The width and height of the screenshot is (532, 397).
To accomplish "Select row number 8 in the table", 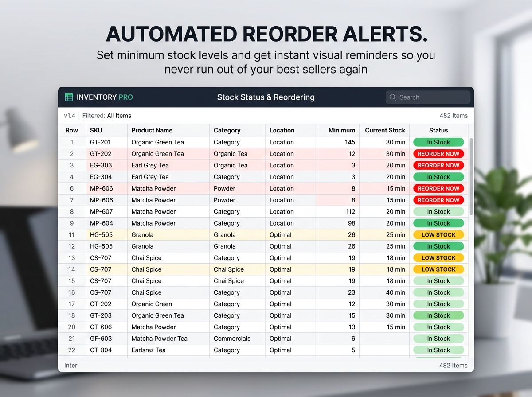I will 72,212.
